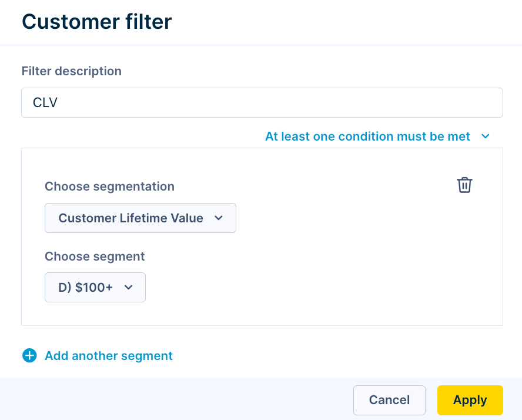
Task: Click the blue plus circle icon
Action: coord(29,356)
